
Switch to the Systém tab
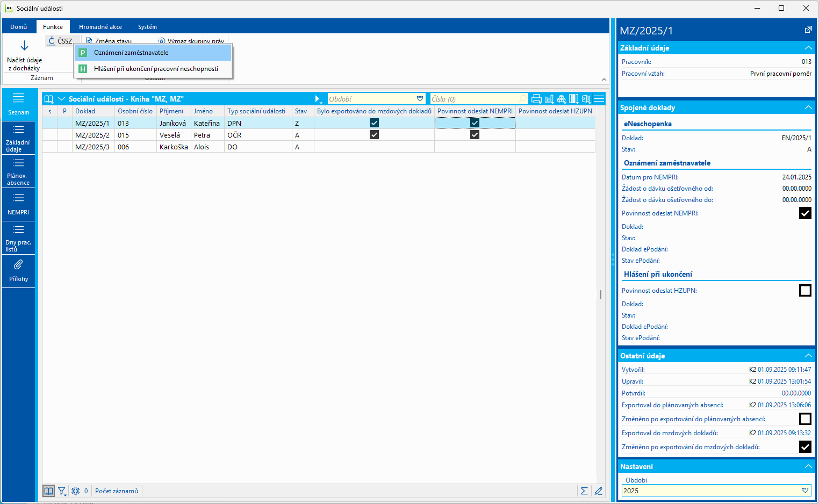[x=147, y=27]
